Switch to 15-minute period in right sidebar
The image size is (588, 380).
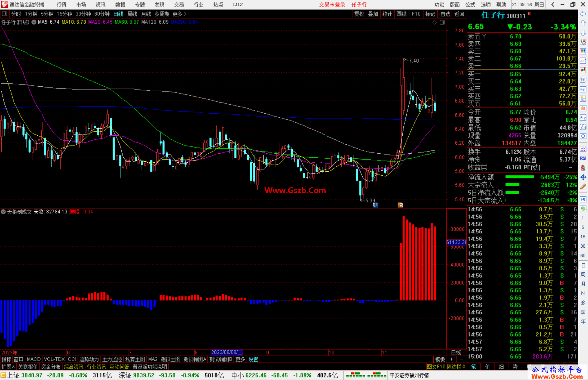click(x=583, y=237)
